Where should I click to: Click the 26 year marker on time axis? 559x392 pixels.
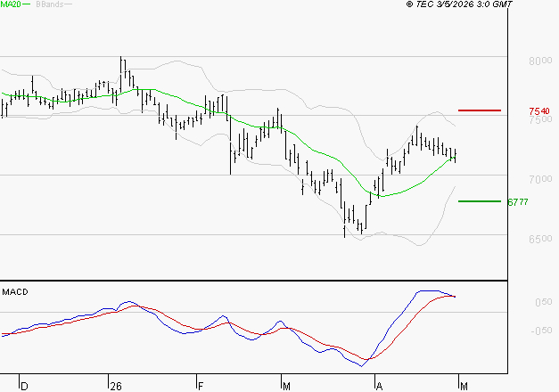116,387
